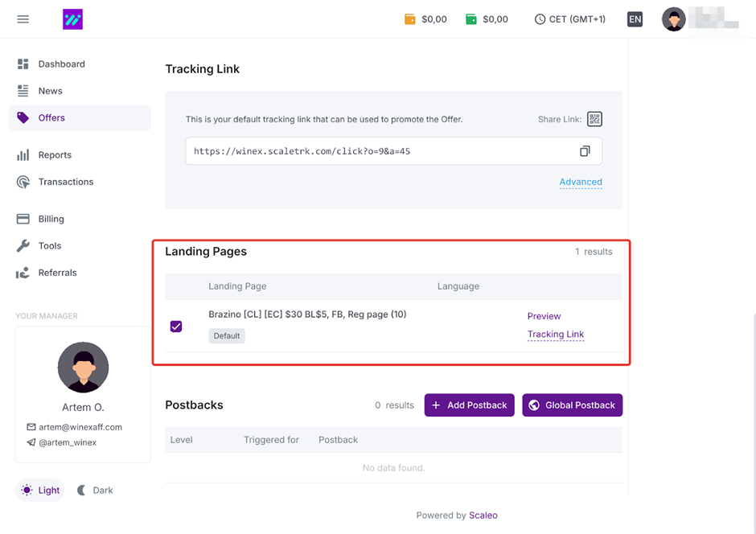Expand Advanced tracking link options
The width and height of the screenshot is (756, 534).
[x=580, y=182]
